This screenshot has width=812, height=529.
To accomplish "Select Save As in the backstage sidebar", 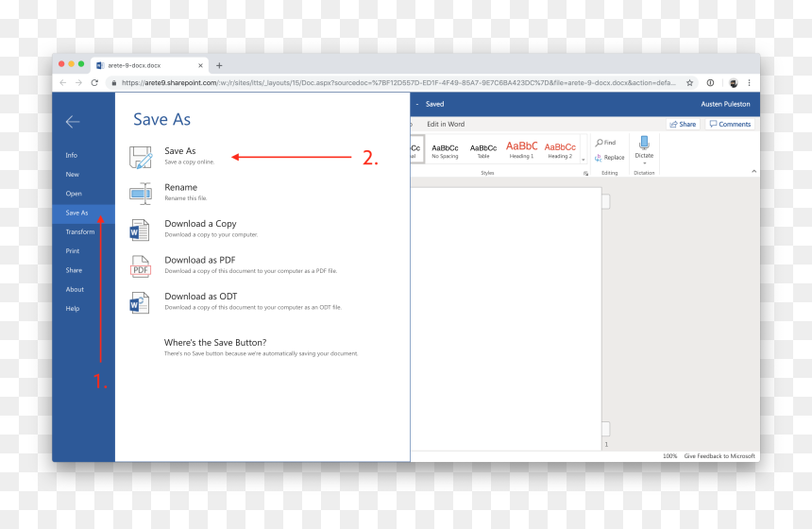I will click(83, 213).
